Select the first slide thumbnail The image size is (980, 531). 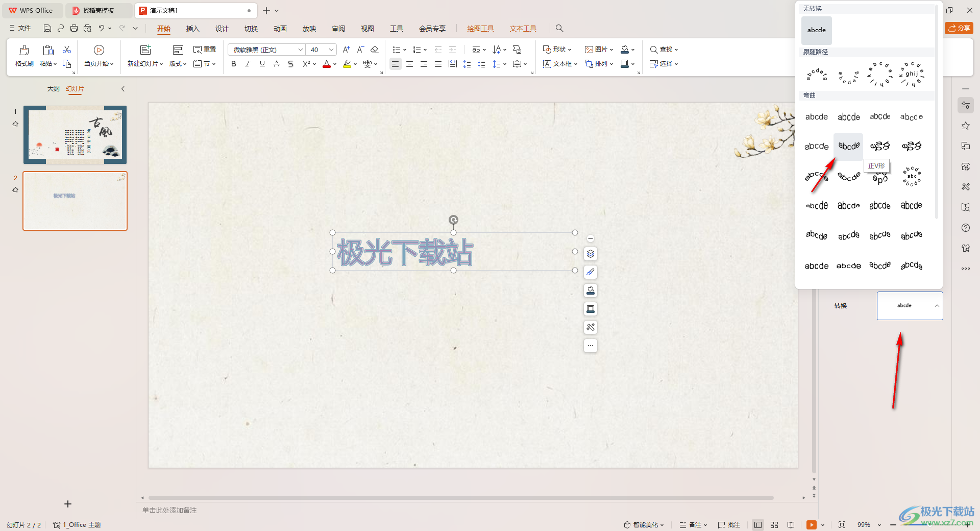point(75,135)
